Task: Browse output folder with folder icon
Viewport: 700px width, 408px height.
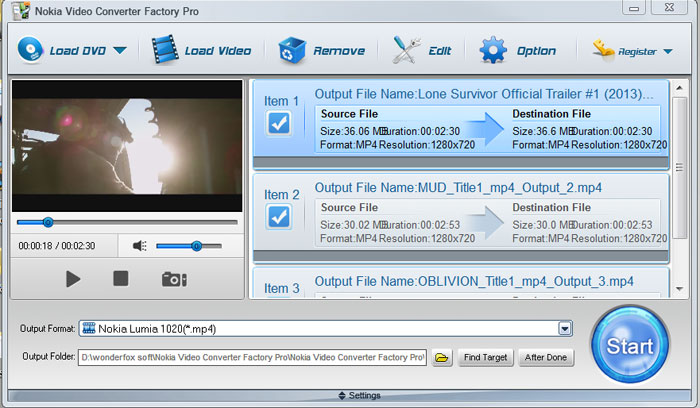Action: click(x=442, y=358)
